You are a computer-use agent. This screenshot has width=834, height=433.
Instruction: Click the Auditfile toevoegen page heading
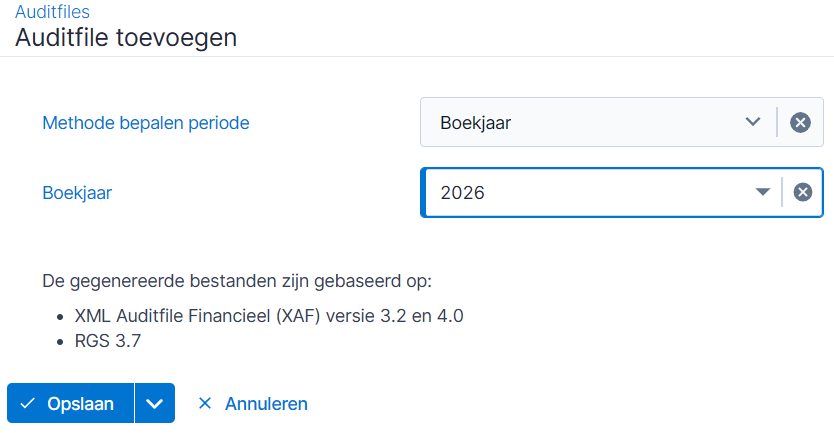(126, 38)
